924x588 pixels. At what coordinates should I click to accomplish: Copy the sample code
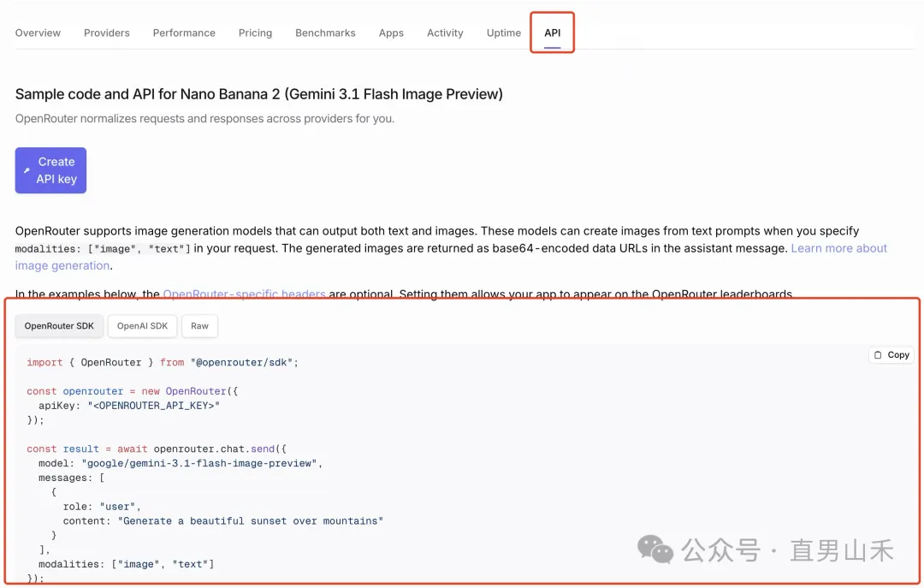(891, 355)
